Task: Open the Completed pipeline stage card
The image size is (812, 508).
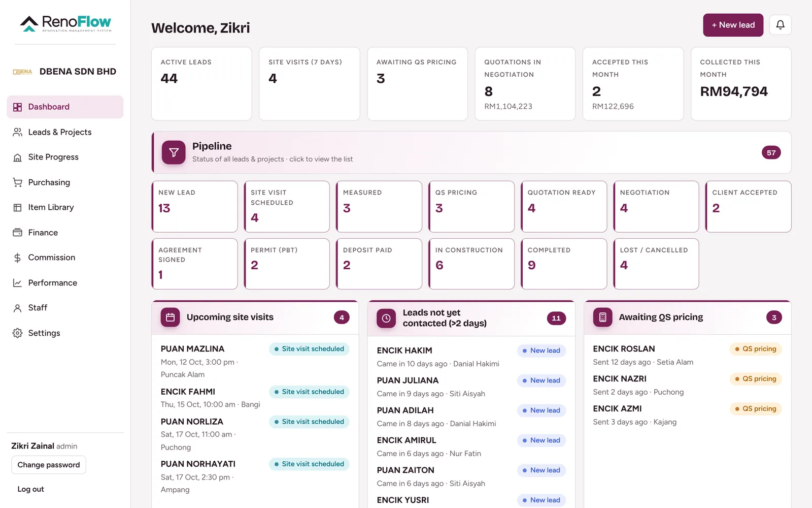Action: pos(564,264)
